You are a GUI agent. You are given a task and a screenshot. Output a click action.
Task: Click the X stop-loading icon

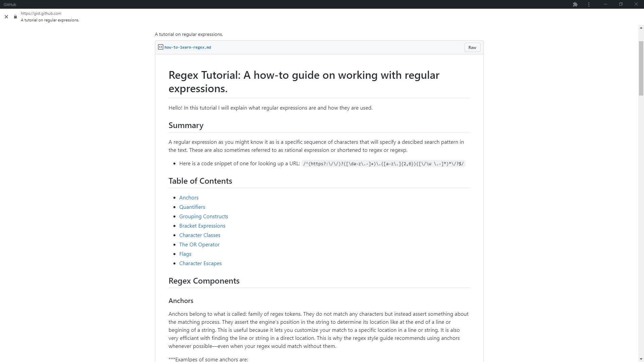(x=6, y=17)
